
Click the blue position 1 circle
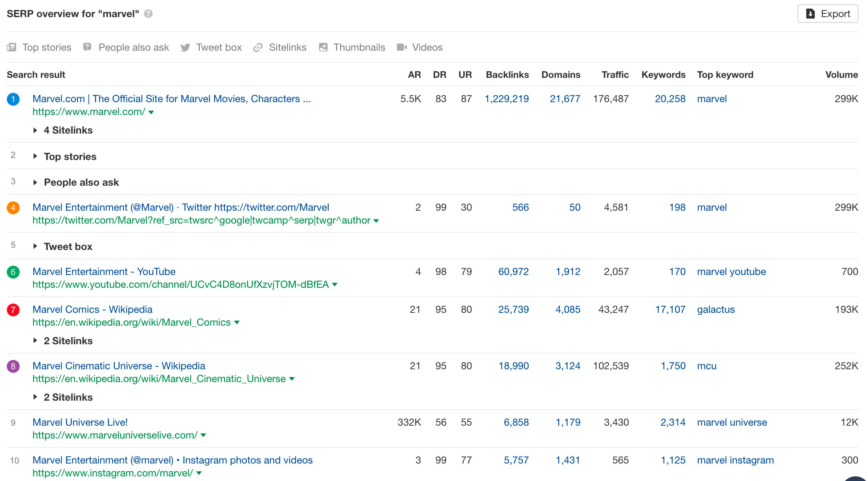coord(13,99)
